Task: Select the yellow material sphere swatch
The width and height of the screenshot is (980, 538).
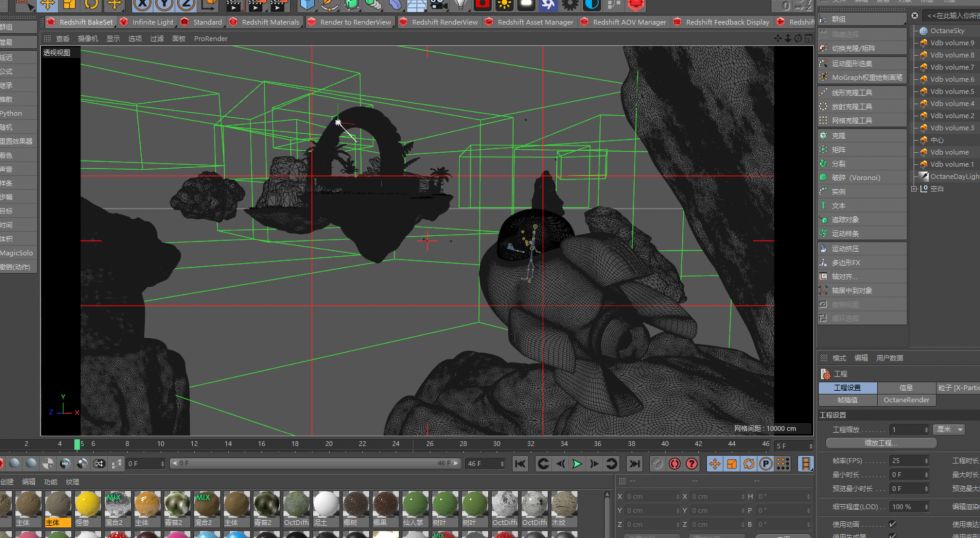Action: coord(86,504)
